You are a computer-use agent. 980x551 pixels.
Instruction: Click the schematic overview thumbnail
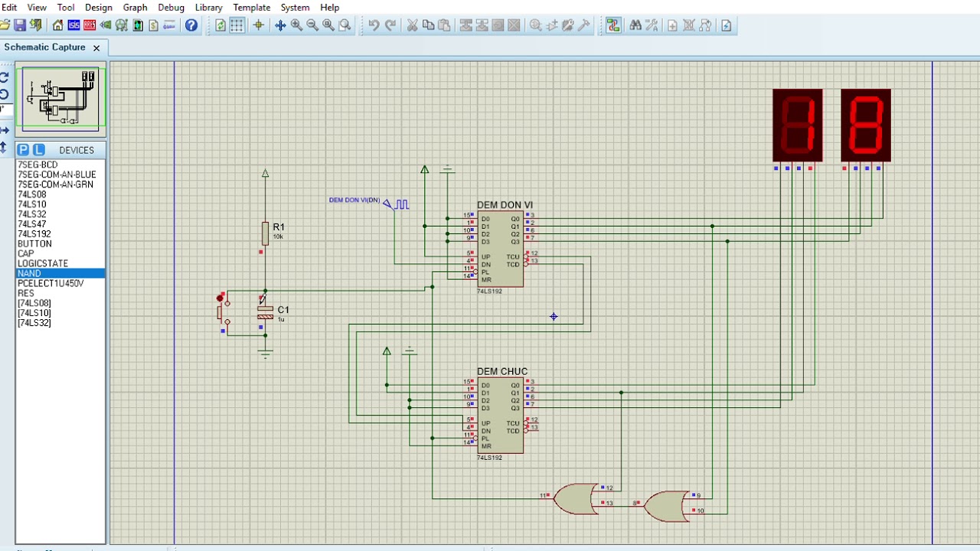pyautogui.click(x=60, y=100)
